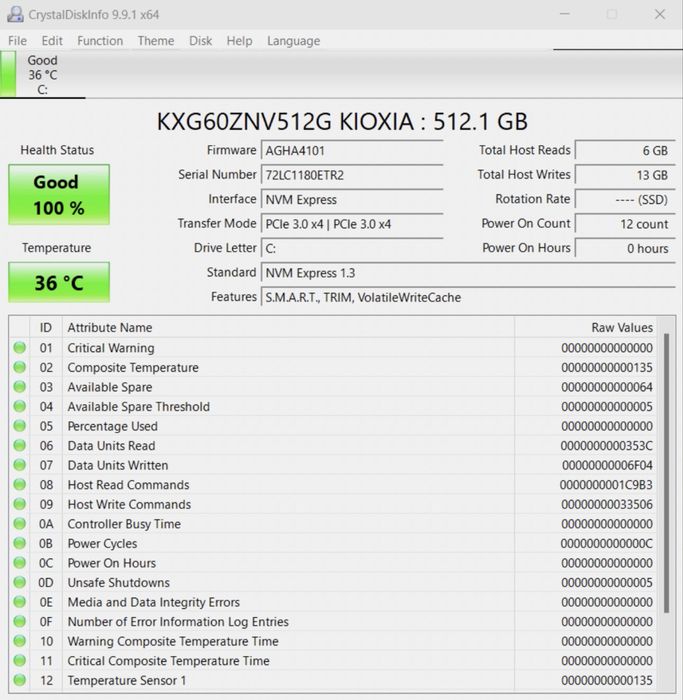This screenshot has width=683, height=700.
Task: Open the File menu
Action: pyautogui.click(x=17, y=41)
